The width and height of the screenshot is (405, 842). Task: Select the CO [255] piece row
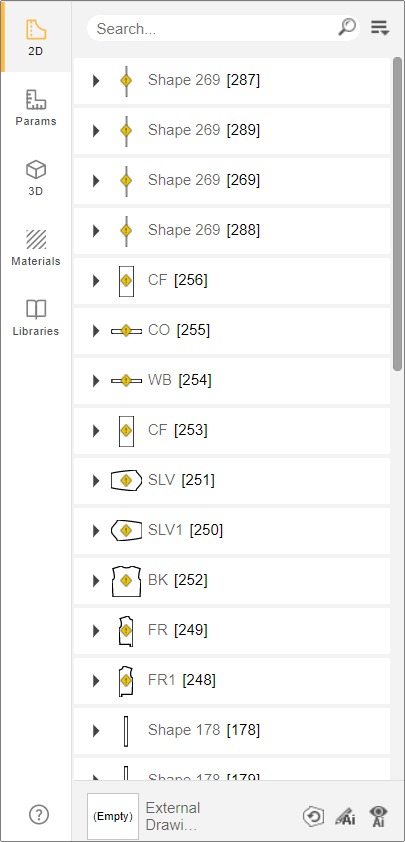point(232,331)
